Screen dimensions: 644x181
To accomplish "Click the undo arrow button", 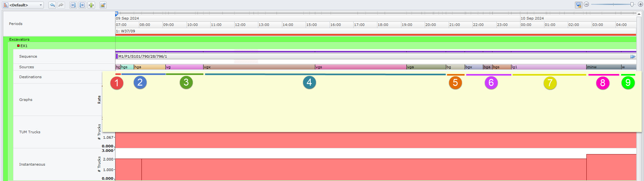I will coord(52,5).
